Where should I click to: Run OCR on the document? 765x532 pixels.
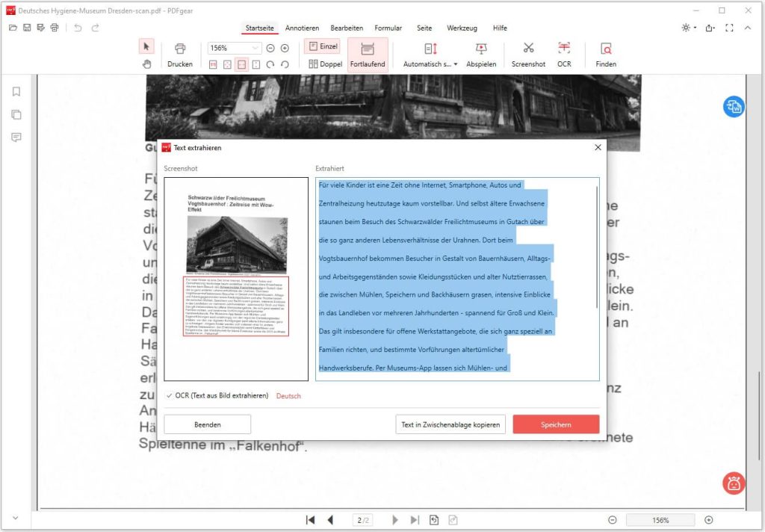point(564,54)
